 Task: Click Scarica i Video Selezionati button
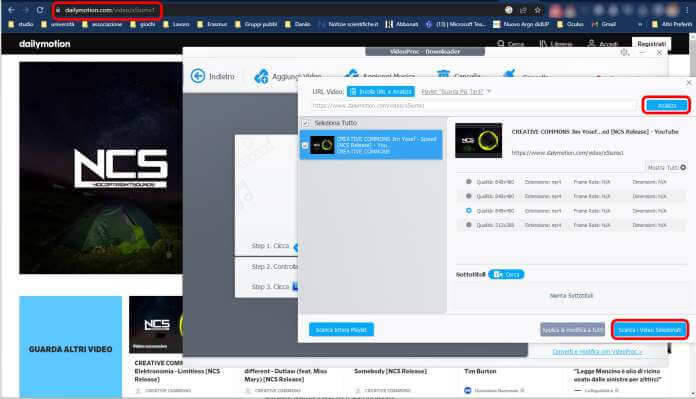point(650,330)
